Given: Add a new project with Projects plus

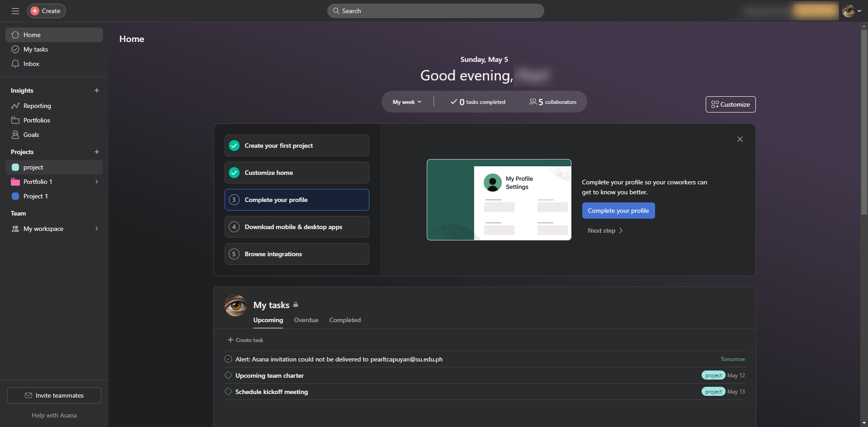Looking at the screenshot, I should 97,152.
